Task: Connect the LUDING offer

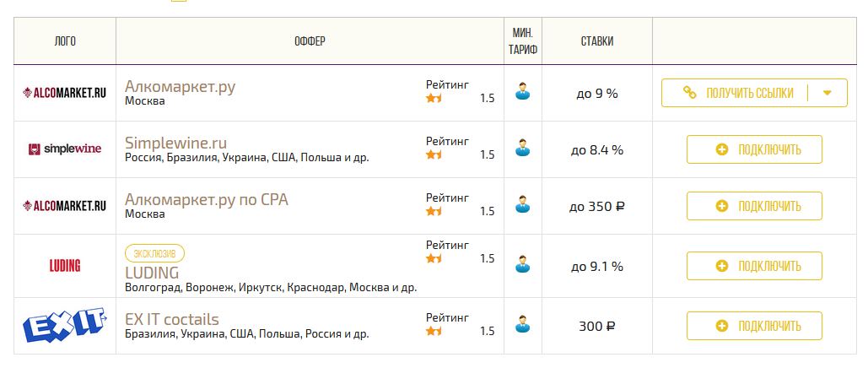Action: click(754, 266)
